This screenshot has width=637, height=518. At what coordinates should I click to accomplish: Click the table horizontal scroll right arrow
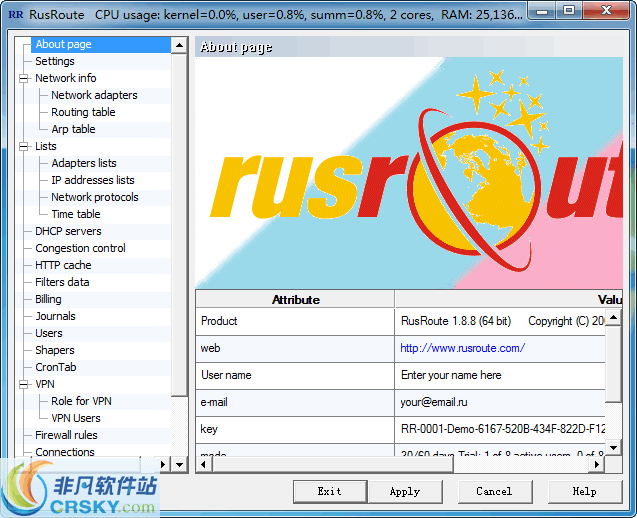tap(596, 464)
